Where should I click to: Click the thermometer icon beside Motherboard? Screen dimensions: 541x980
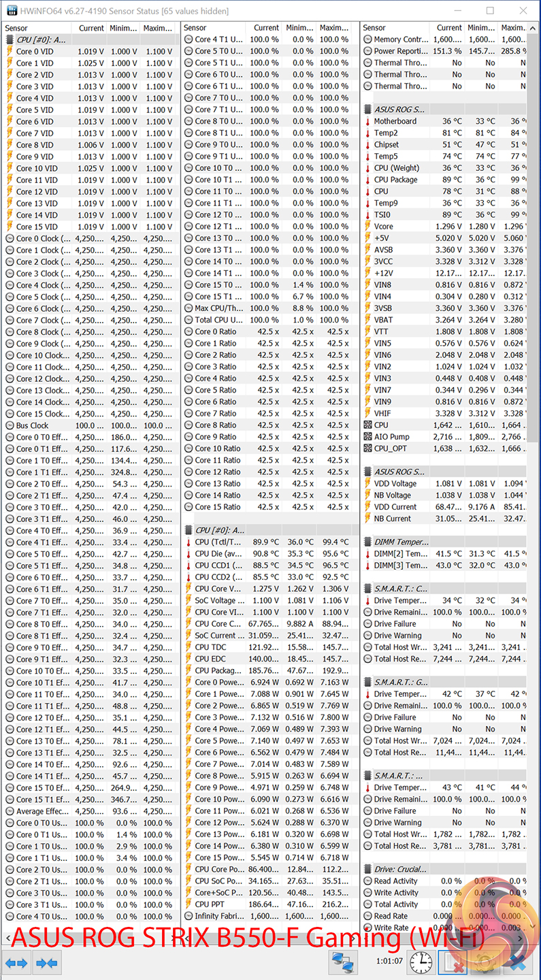click(367, 121)
